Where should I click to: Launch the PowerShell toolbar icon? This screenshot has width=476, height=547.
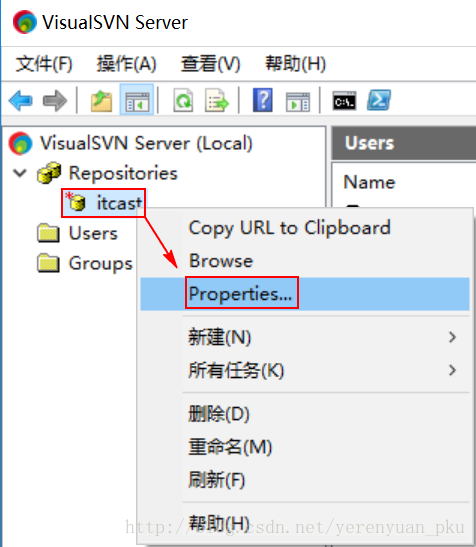click(x=379, y=100)
